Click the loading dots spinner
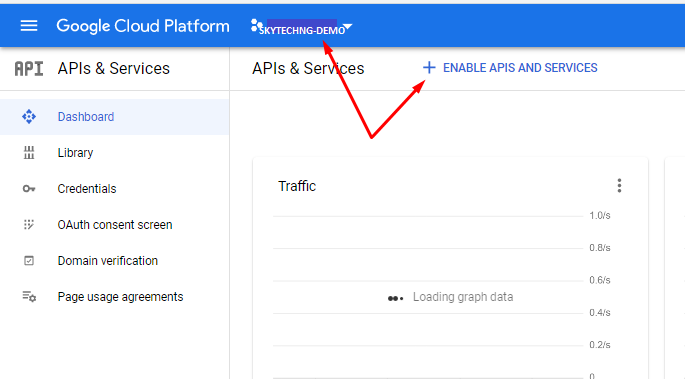Screen dimensions: 685x379 tap(395, 299)
